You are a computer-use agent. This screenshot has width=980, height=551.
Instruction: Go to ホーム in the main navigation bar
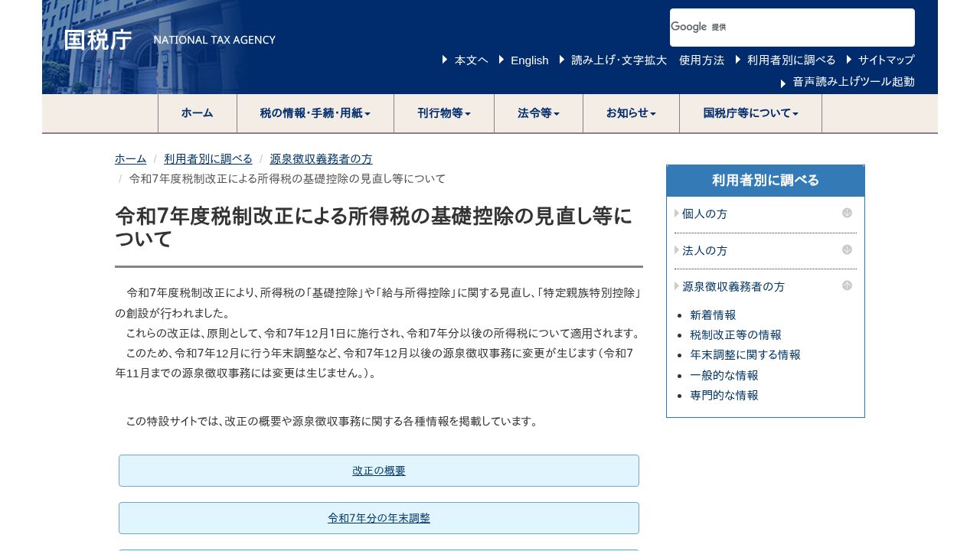[x=198, y=113]
